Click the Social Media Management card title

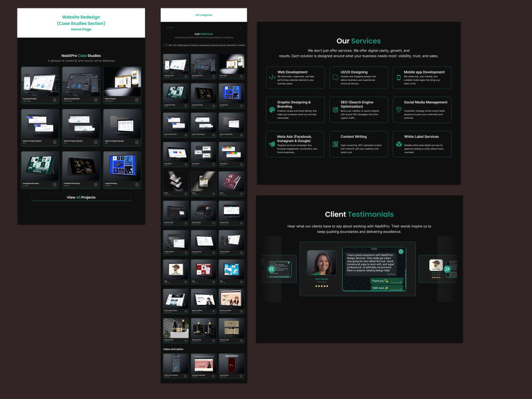pyautogui.click(x=426, y=102)
